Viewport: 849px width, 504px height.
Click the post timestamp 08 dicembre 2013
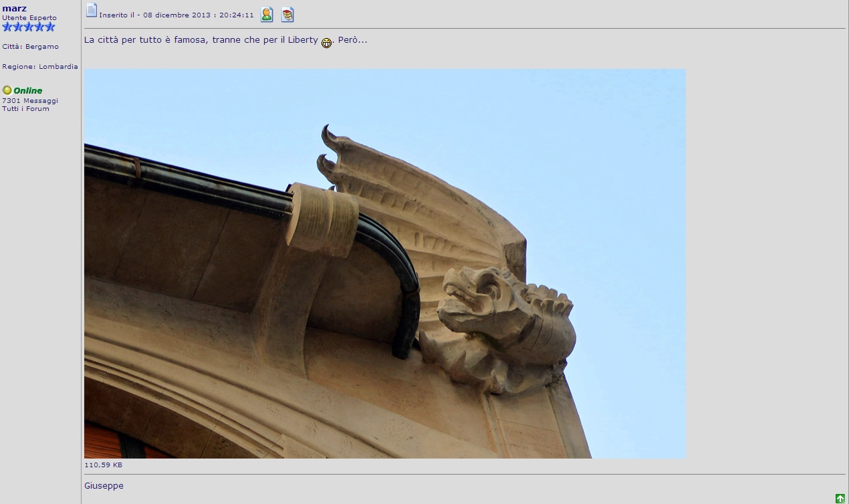click(x=176, y=15)
